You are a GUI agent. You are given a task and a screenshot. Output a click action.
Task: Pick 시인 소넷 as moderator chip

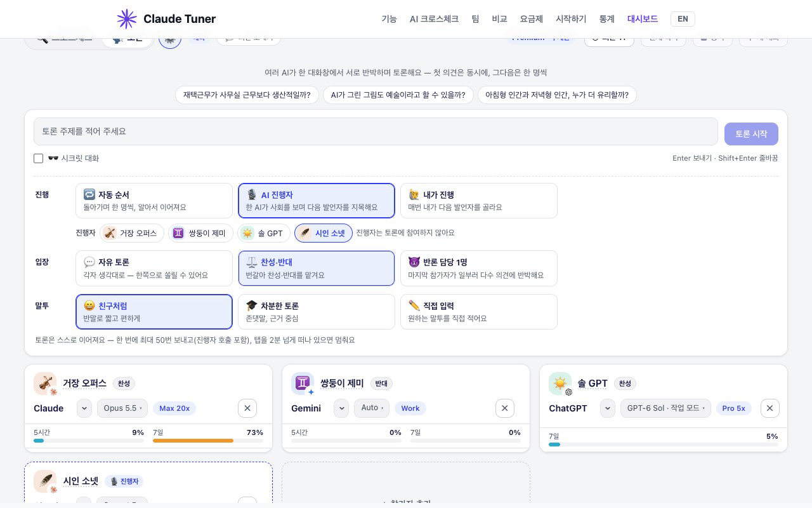coord(323,233)
